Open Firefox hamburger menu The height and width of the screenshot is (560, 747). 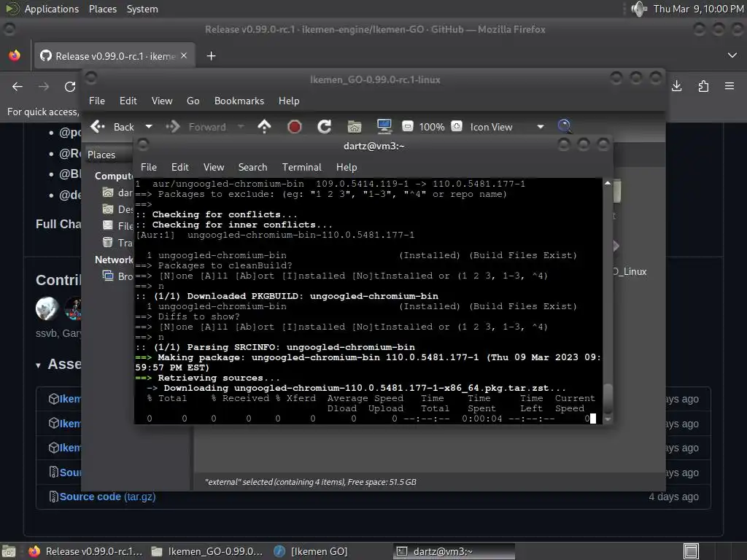pyautogui.click(x=729, y=86)
